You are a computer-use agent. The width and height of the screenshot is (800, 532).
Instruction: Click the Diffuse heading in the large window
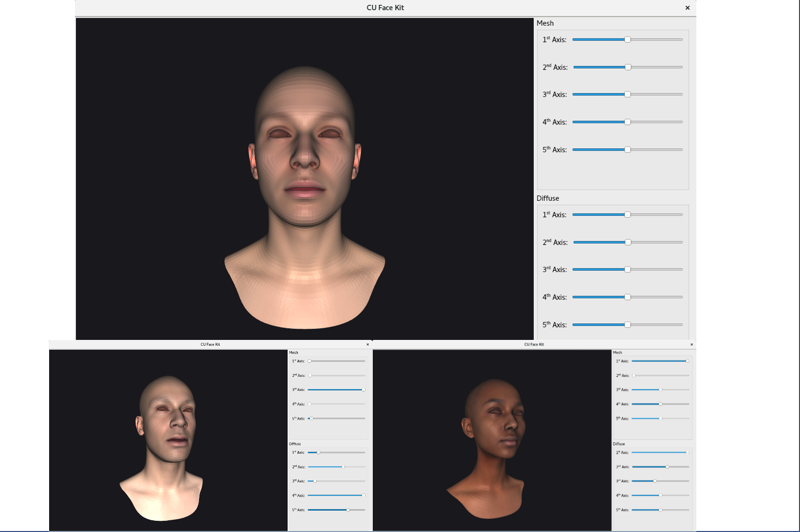pyautogui.click(x=548, y=198)
